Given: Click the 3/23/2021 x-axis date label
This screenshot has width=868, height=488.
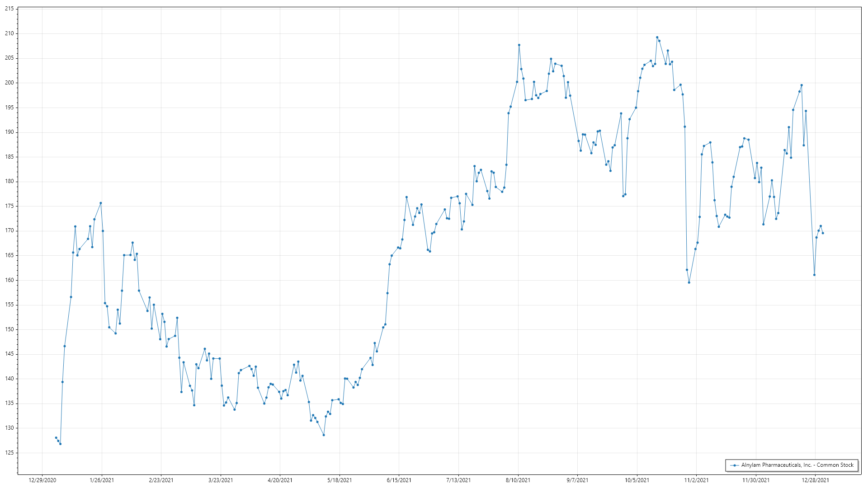Looking at the screenshot, I should (221, 480).
